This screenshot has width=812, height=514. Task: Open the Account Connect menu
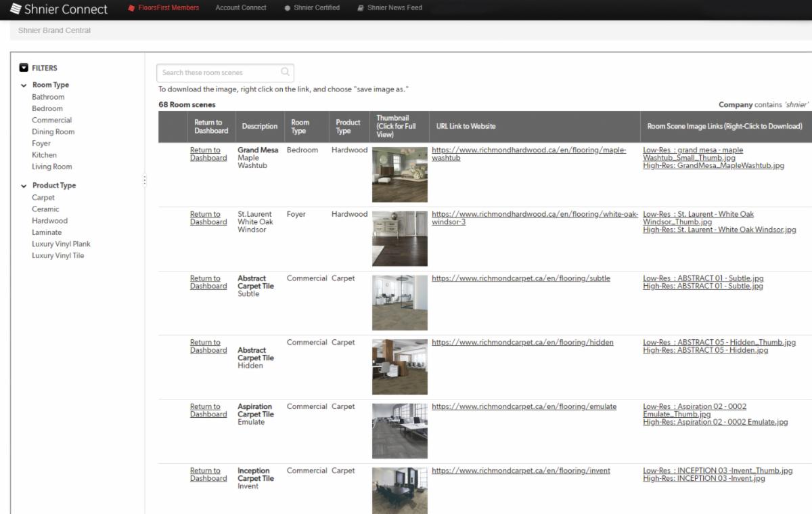241,7
